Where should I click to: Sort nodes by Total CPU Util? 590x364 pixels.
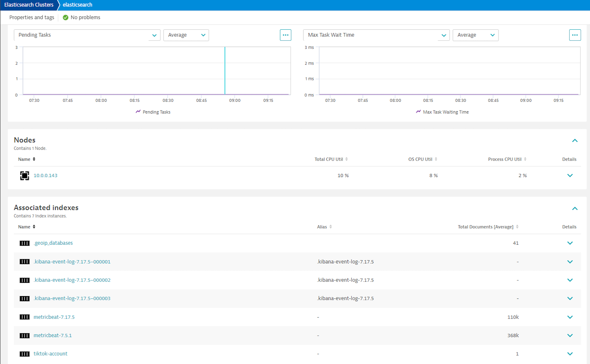coord(347,159)
